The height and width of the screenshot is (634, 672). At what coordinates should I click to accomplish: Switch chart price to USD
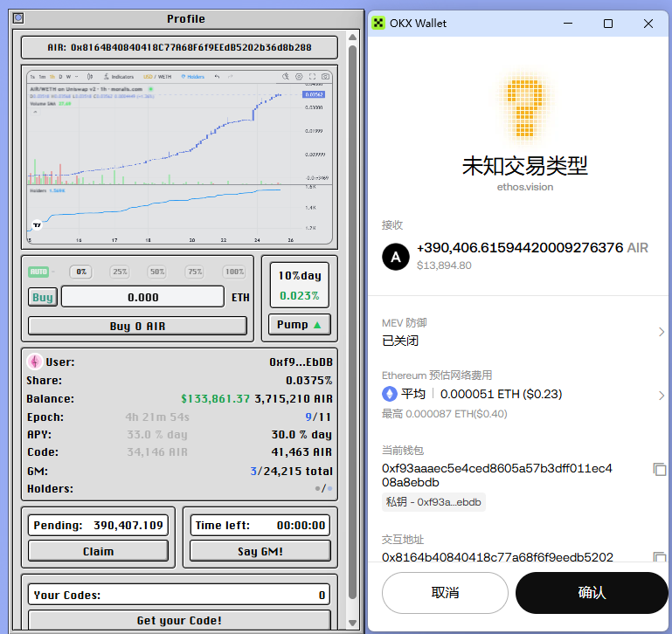coord(148,77)
